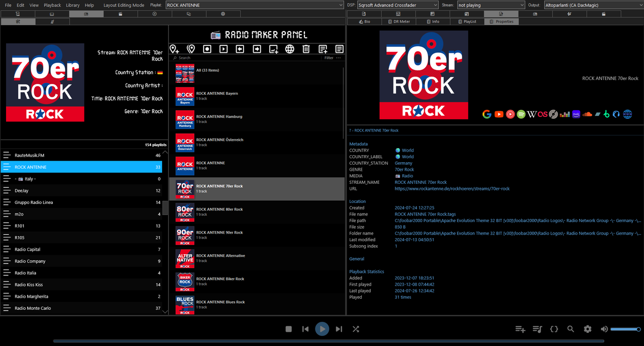
Task: Select ROCK ANTENNE 80er Rock station
Action: pos(257,212)
